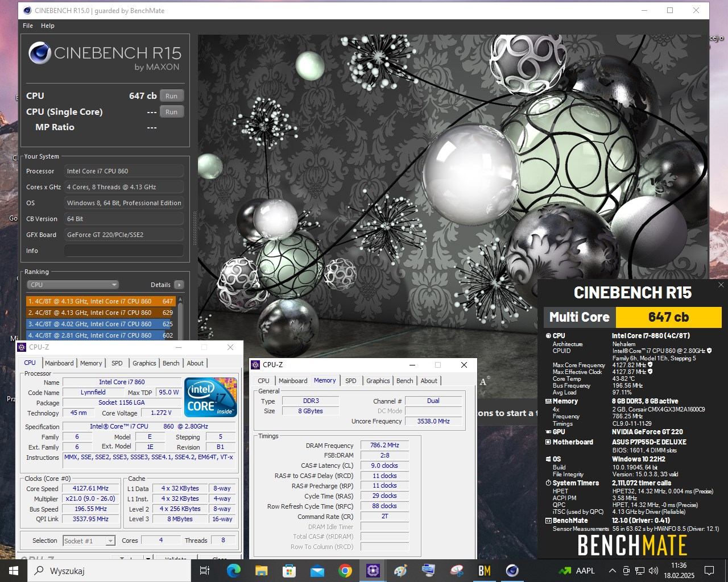728x582 pixels.
Task: Run the CPU multi-core benchmark
Action: [x=172, y=96]
